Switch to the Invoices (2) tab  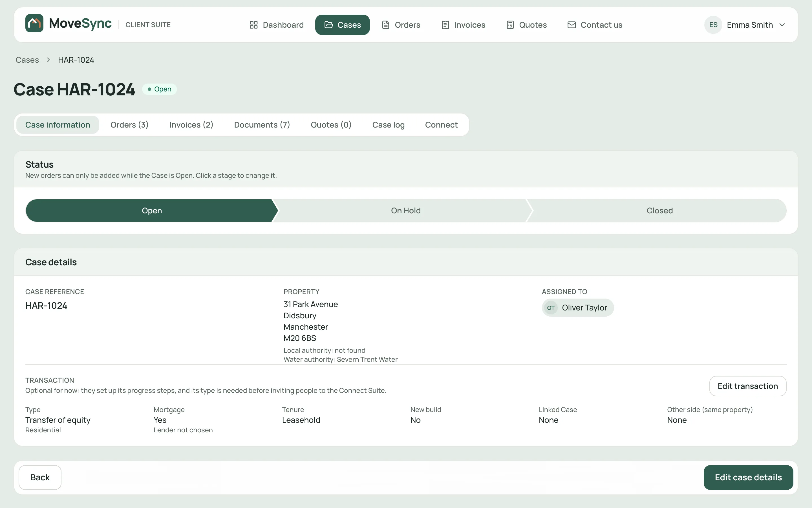pyautogui.click(x=191, y=125)
